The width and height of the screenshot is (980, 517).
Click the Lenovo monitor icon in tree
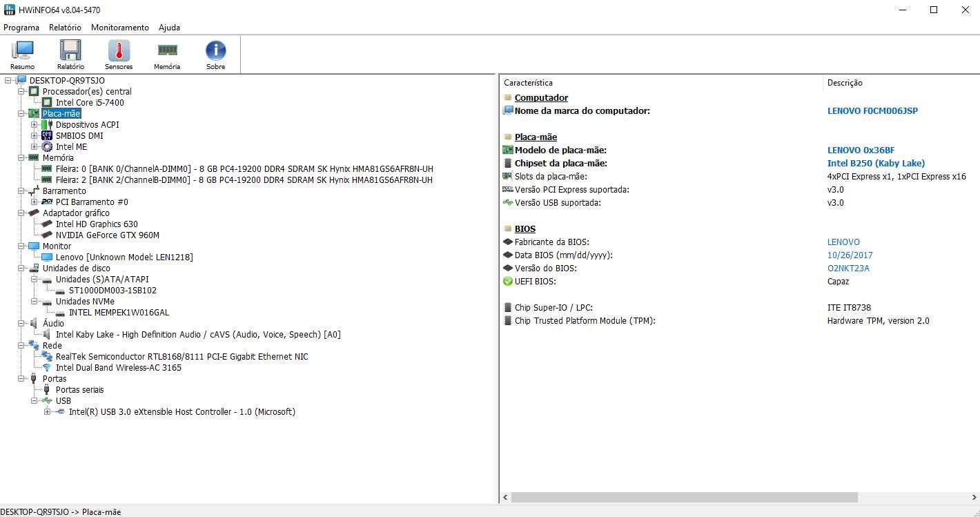[x=47, y=257]
